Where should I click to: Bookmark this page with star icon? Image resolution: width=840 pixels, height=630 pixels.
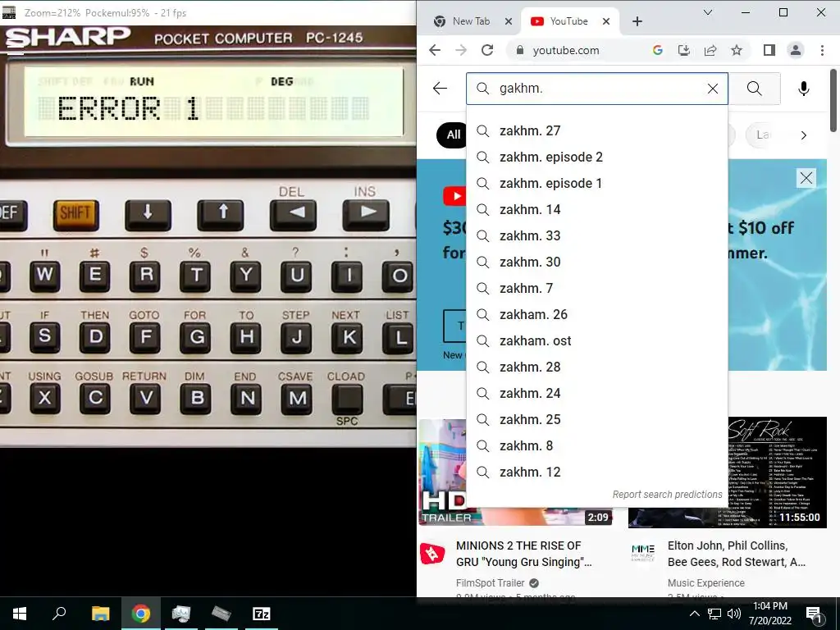[737, 50]
